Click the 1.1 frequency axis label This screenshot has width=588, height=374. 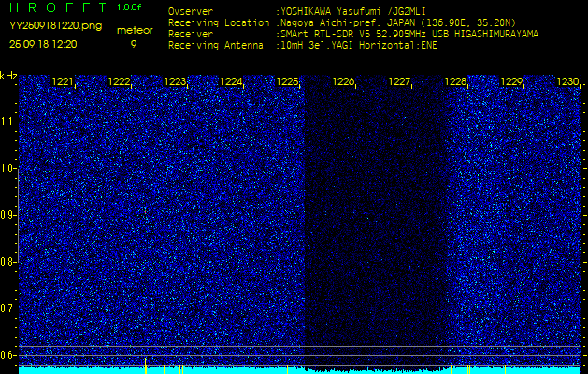coord(7,122)
